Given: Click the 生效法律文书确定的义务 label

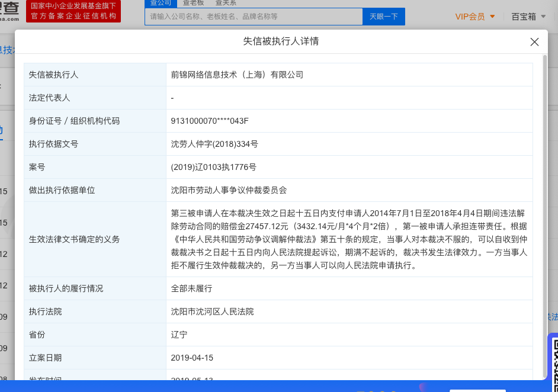Looking at the screenshot, I should pyautogui.click(x=74, y=239).
